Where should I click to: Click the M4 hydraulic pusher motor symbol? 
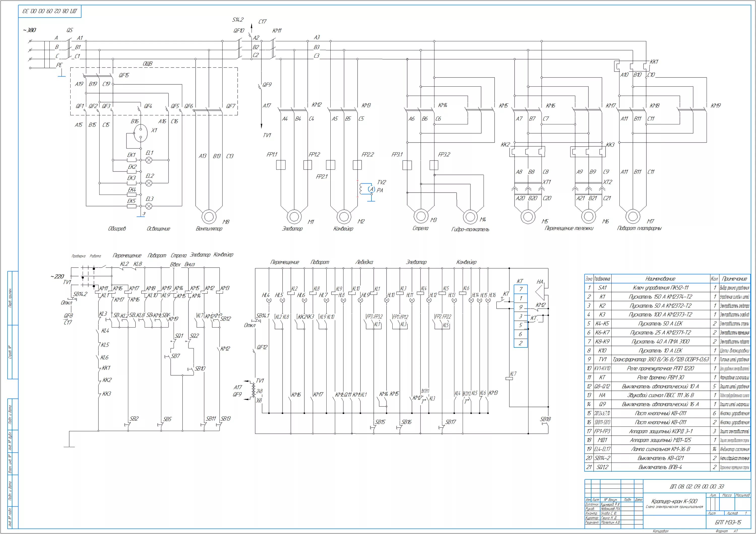(x=470, y=217)
